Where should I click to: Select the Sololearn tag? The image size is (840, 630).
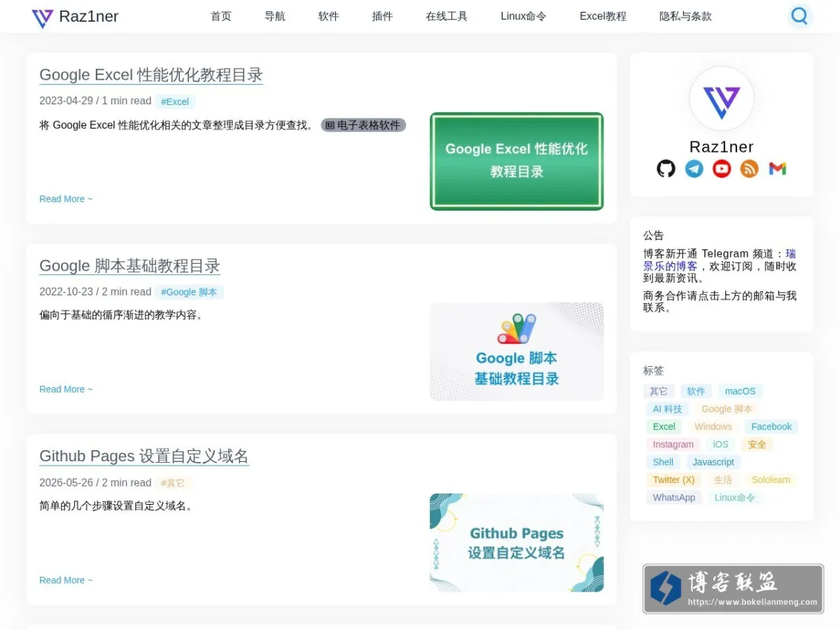771,479
